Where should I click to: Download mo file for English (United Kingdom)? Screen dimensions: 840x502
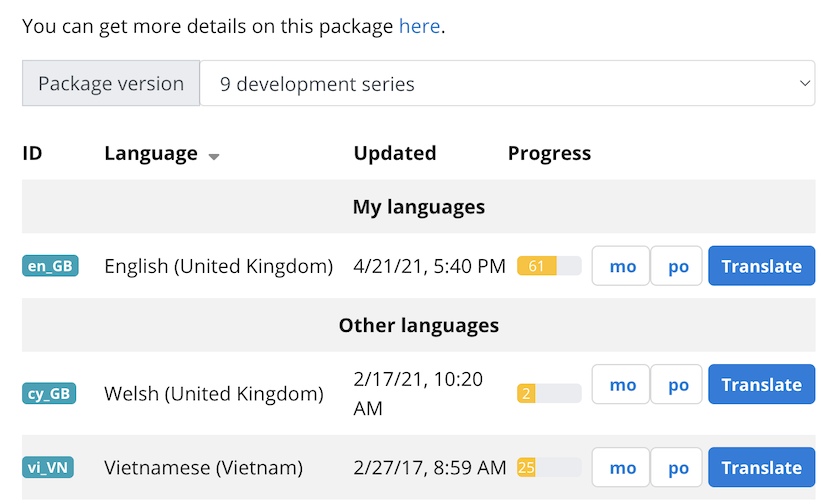click(622, 266)
